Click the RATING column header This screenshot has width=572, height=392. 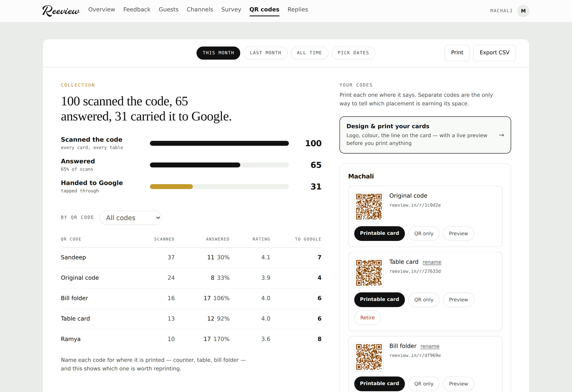[x=261, y=239]
